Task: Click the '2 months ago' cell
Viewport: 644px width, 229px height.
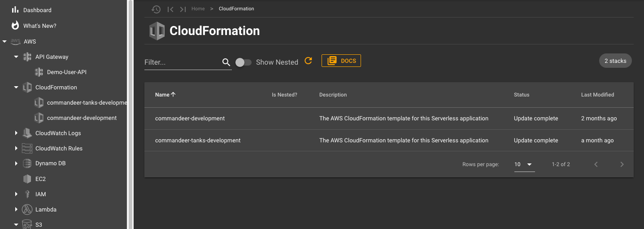Action: click(599, 119)
